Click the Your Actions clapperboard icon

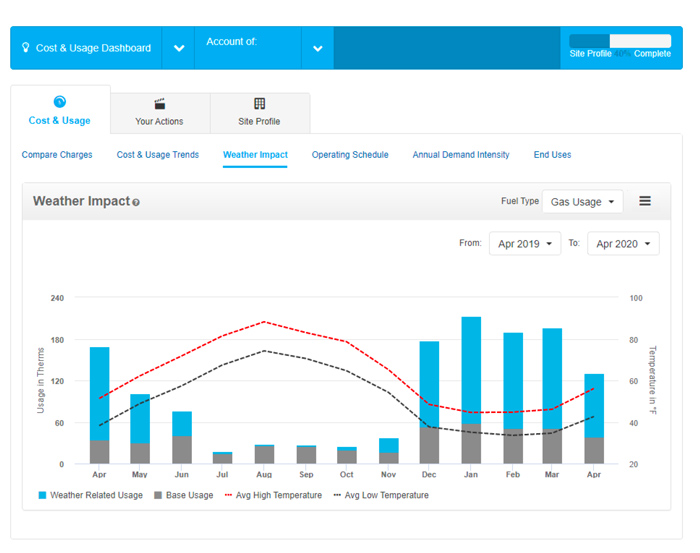click(x=159, y=104)
